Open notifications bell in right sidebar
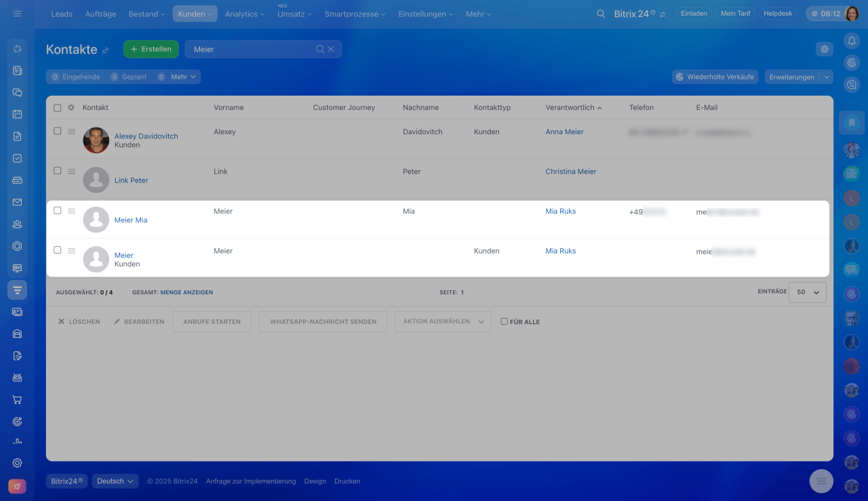 852,41
